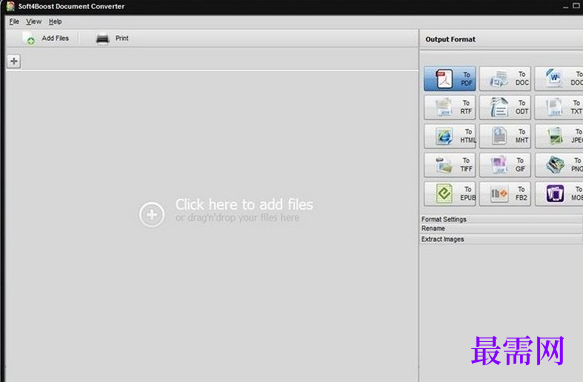This screenshot has height=382, width=583.
Task: Click the Add Files toolbar button
Action: coord(46,38)
